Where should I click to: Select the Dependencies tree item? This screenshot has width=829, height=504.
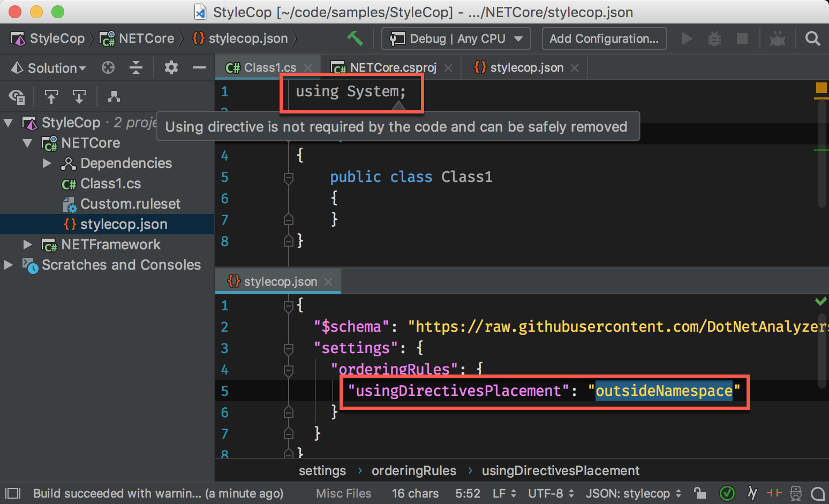click(117, 163)
